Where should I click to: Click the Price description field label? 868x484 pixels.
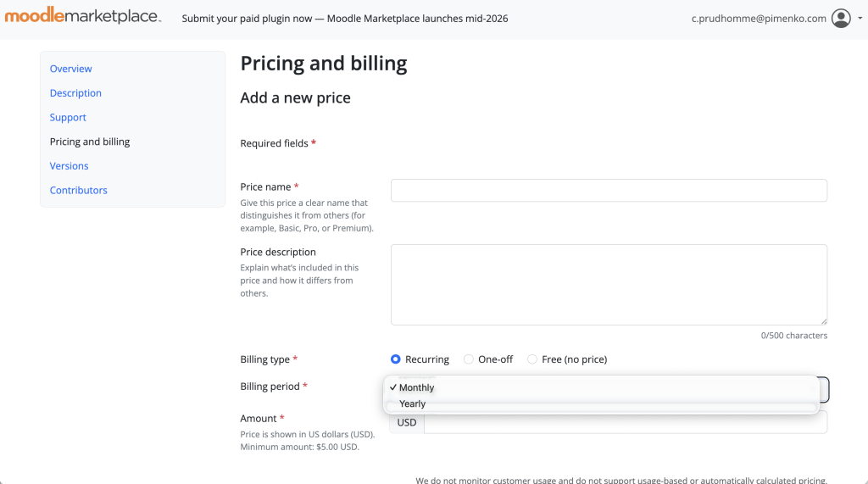(x=278, y=252)
